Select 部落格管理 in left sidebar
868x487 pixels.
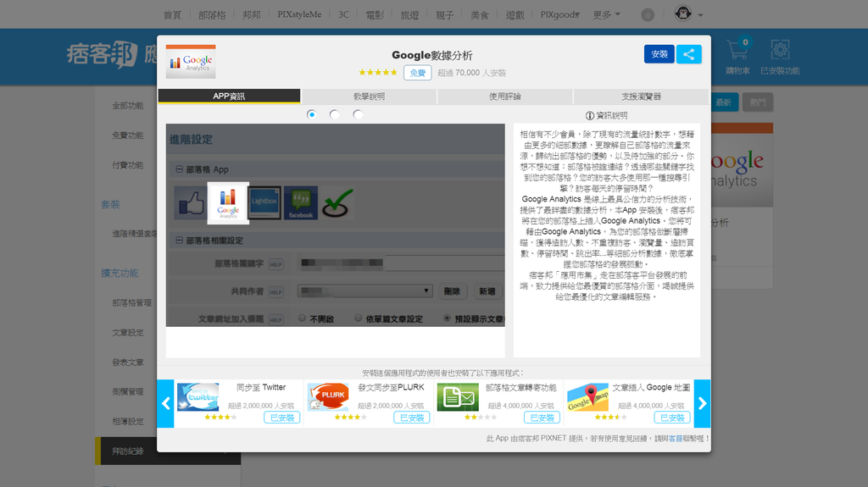[x=131, y=302]
